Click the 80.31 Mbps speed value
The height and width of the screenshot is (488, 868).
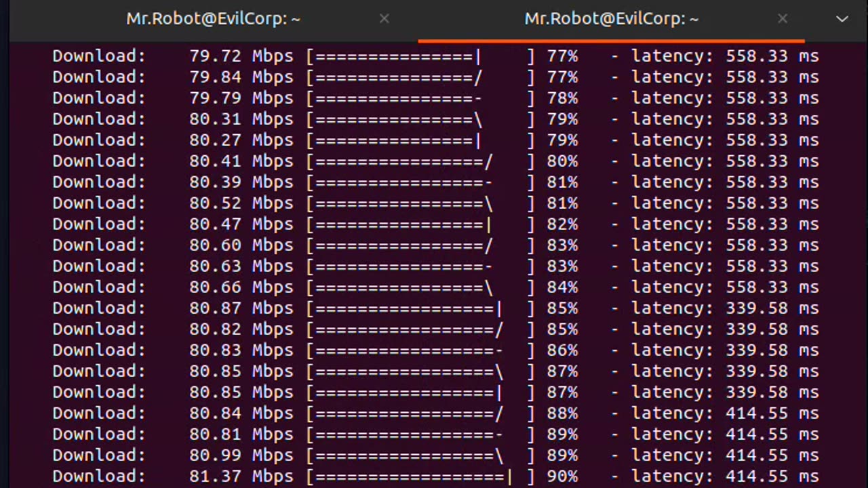coord(241,119)
